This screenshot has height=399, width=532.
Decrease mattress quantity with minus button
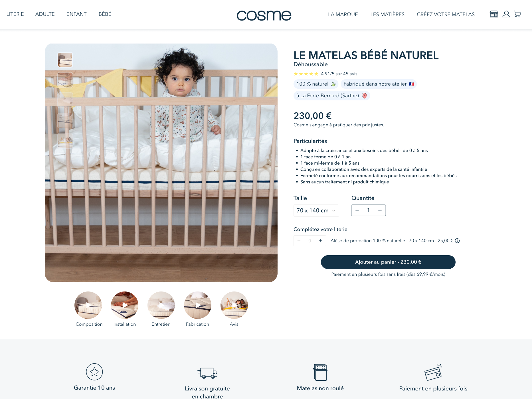click(357, 210)
